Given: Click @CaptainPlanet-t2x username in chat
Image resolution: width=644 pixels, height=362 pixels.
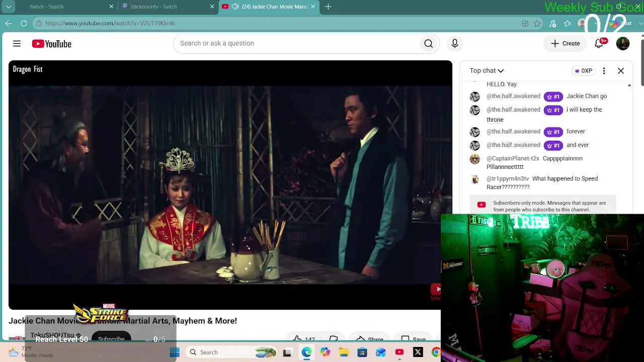Looking at the screenshot, I should click(x=513, y=158).
